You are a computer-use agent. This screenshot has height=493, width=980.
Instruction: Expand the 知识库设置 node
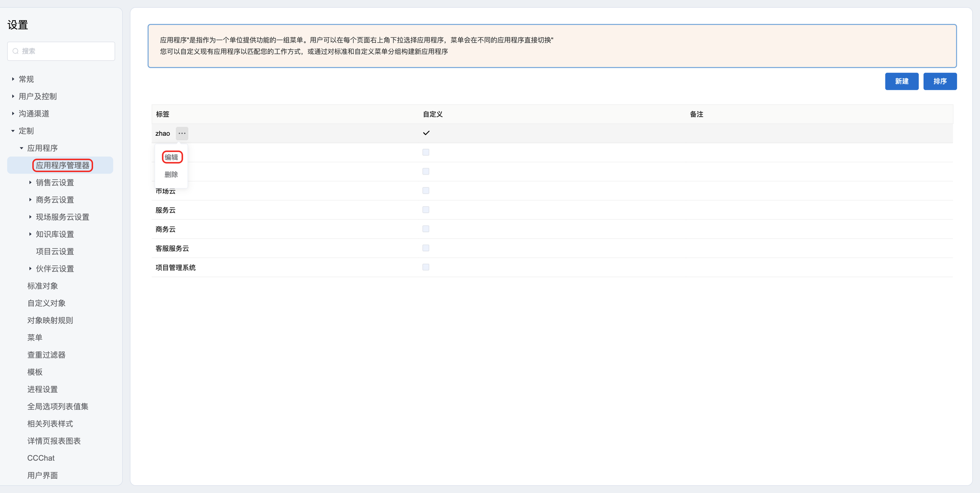[x=30, y=234]
